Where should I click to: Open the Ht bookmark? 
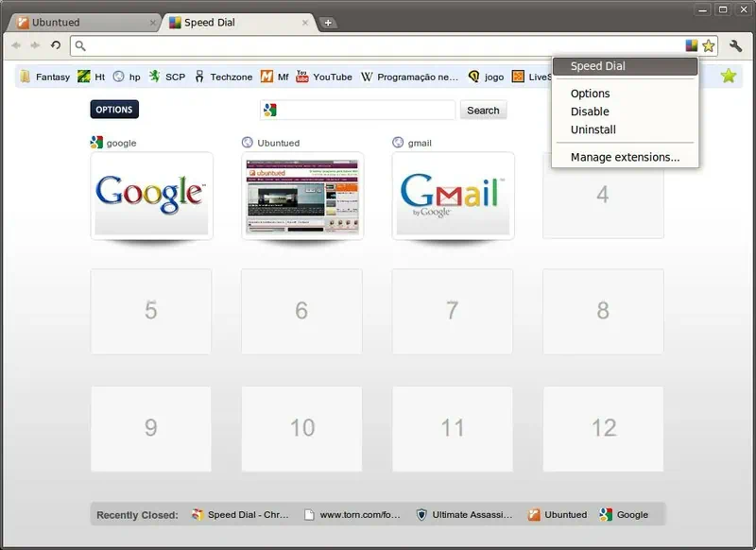[x=91, y=77]
